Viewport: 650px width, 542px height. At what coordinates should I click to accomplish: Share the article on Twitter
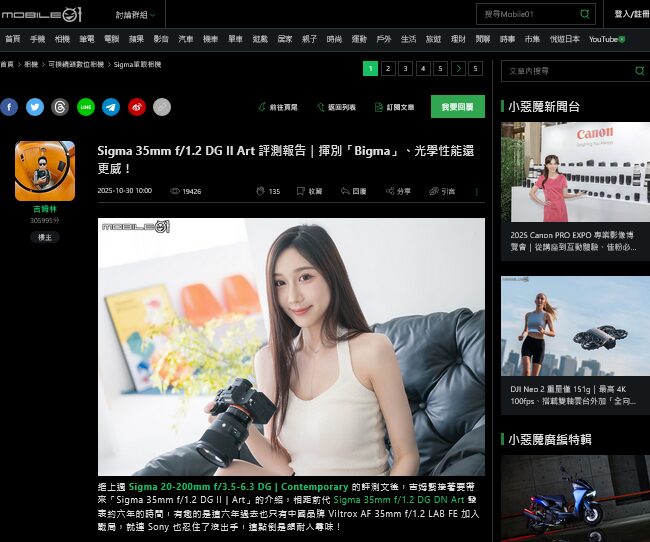[35, 107]
